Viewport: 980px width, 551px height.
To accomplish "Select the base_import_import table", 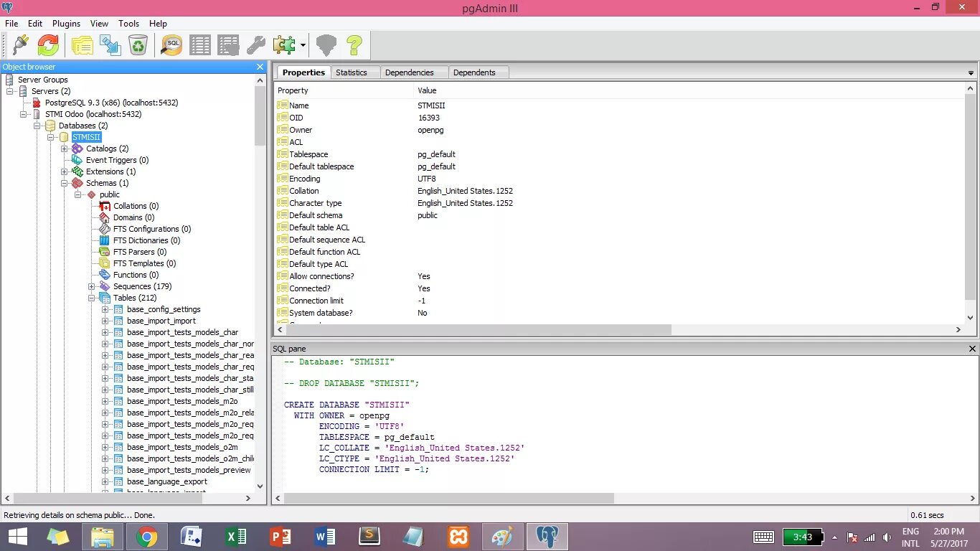I will [161, 321].
